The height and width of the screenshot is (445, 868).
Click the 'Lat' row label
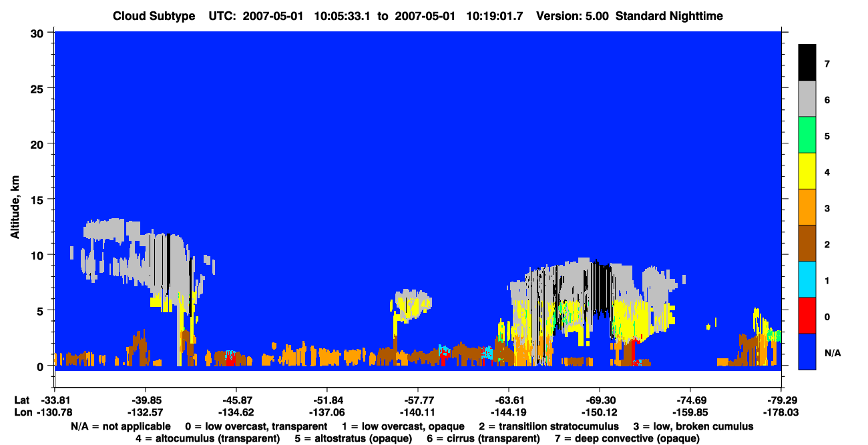click(21, 400)
